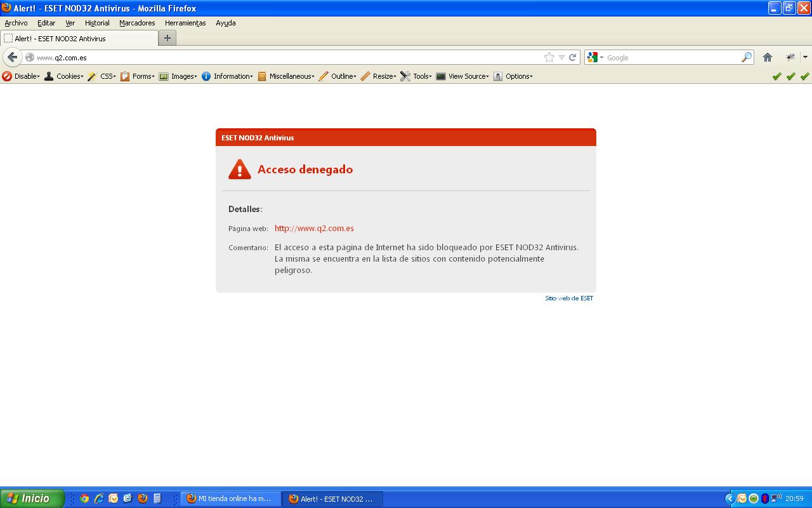Click the 'Acceso denegado' heading text
Image resolution: width=812 pixels, height=508 pixels.
point(305,170)
